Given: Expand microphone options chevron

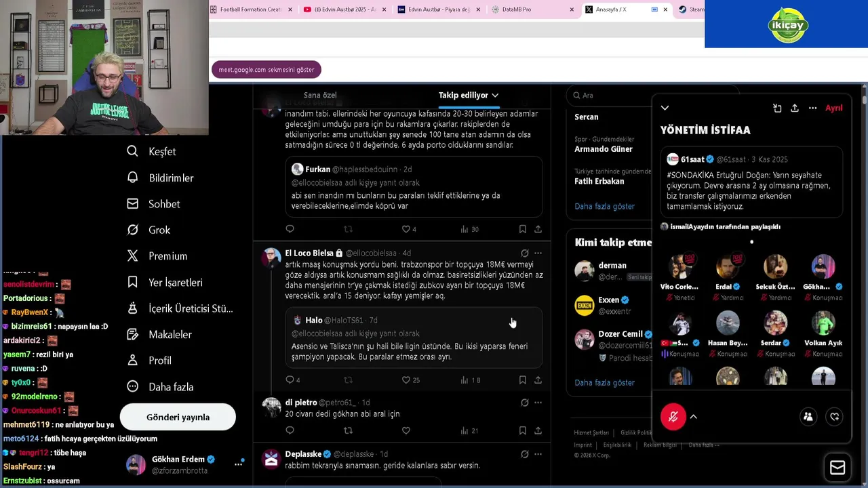Looking at the screenshot, I should [693, 417].
